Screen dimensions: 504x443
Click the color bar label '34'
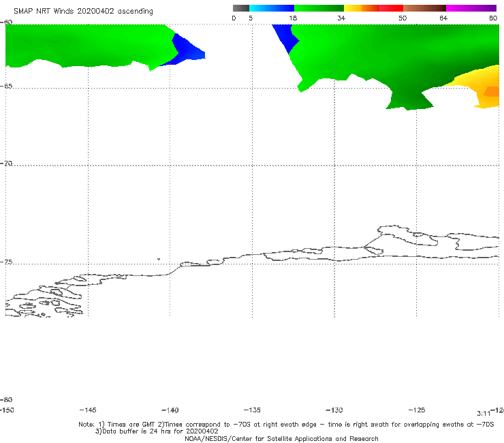tap(341, 18)
